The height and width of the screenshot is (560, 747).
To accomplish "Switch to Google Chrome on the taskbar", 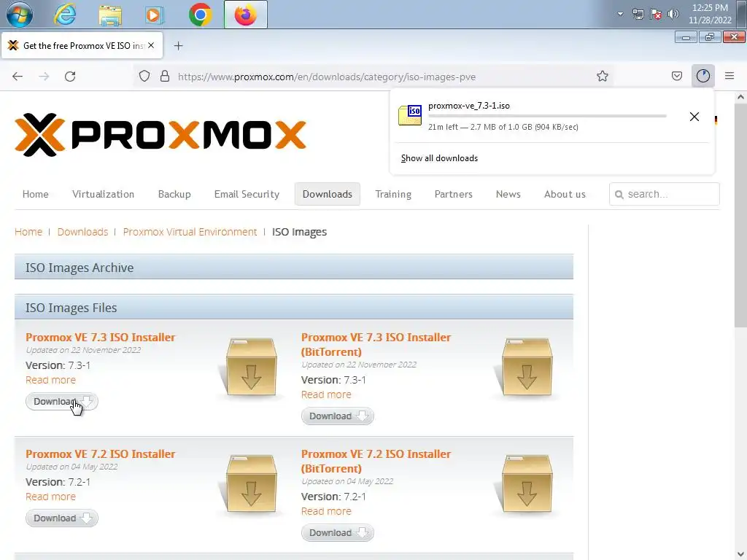I will pos(201,15).
